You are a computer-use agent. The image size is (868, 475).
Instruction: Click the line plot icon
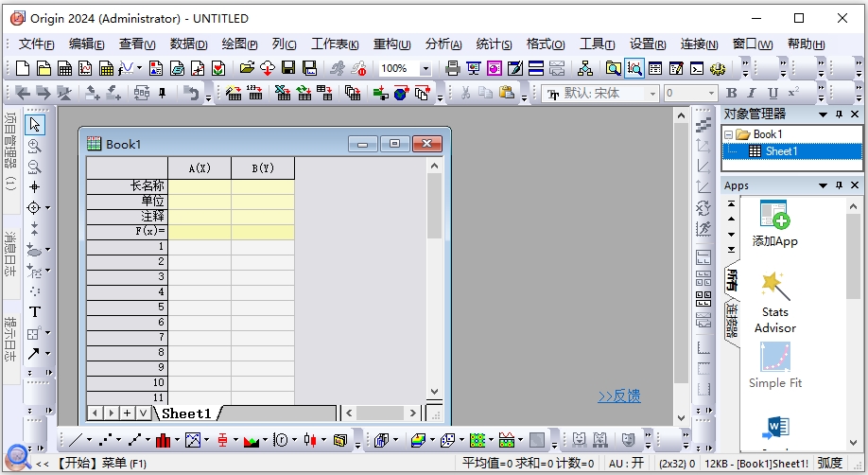coord(76,441)
